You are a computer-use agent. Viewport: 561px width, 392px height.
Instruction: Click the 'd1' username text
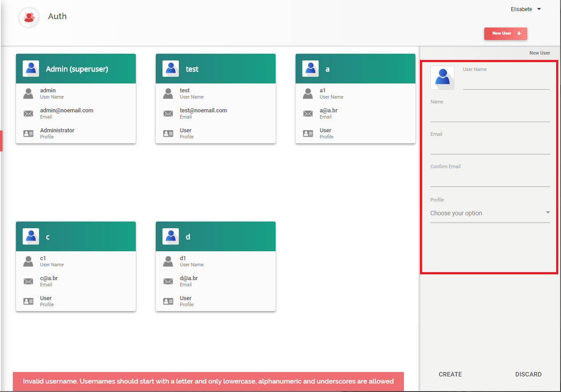(183, 258)
